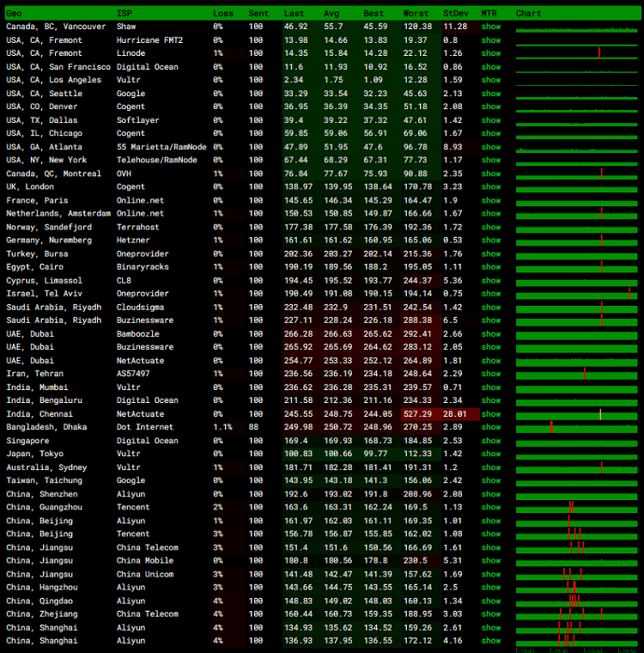Show MTR for China Mobile Jiangsu
Image resolution: width=644 pixels, height=653 pixels.
pyautogui.click(x=491, y=561)
